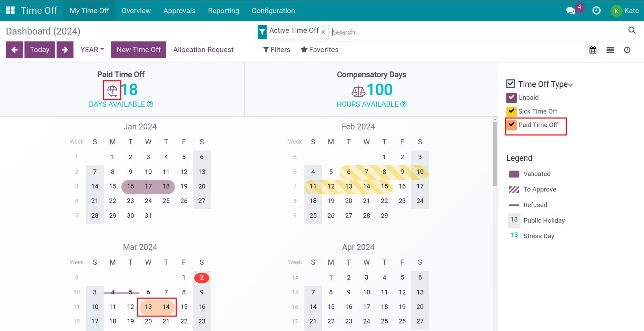Open the conversations chat icon
The height and width of the screenshot is (331, 644).
pyautogui.click(x=571, y=11)
